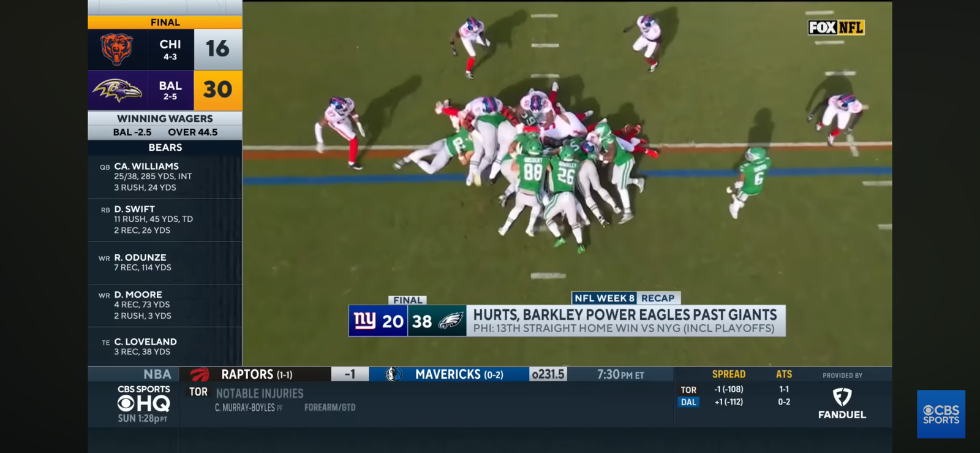Click the DAL +1 (-112) spread value
Viewport: 980px width, 453px height.
[728, 402]
